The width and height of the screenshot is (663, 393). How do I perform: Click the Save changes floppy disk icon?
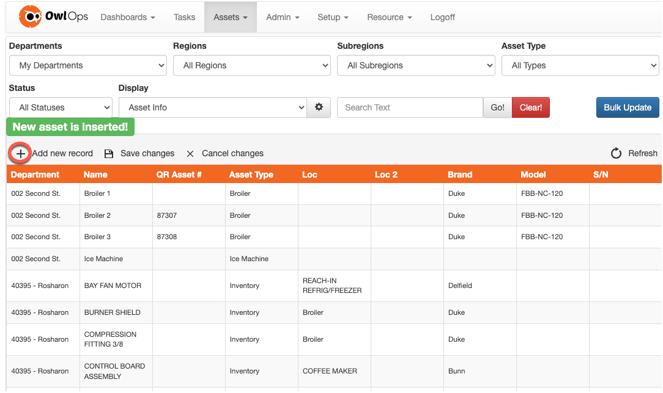[x=109, y=154]
